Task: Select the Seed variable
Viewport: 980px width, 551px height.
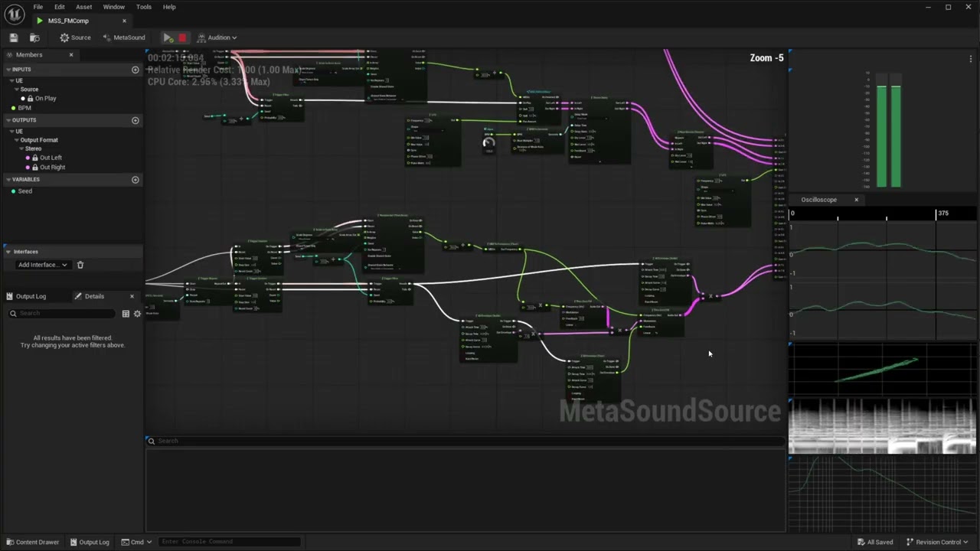Action: click(25, 191)
